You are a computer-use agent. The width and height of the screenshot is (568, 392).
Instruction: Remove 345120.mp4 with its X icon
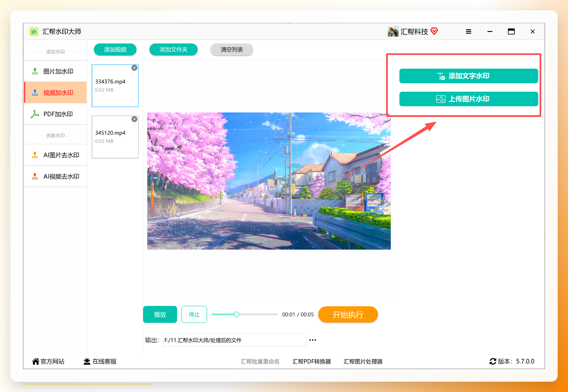[134, 119]
